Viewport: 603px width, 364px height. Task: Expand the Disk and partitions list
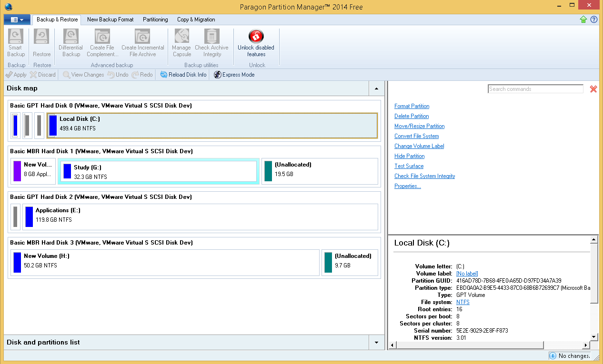click(376, 342)
